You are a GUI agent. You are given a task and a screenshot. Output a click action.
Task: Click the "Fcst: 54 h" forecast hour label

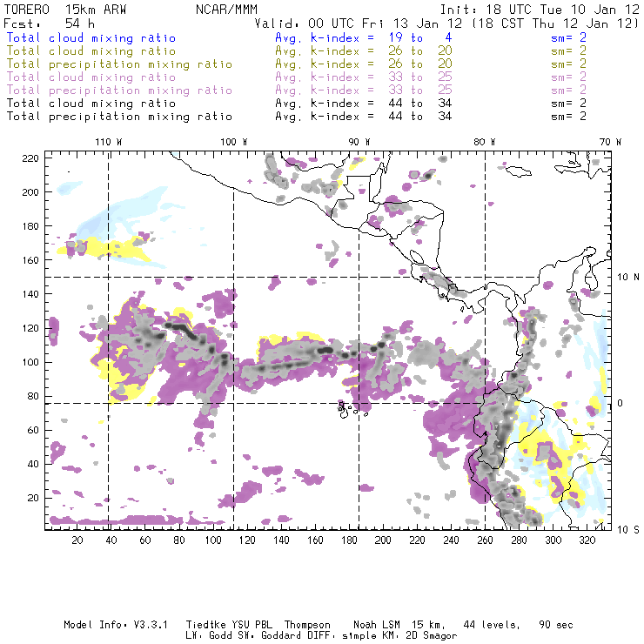pyautogui.click(x=49, y=23)
